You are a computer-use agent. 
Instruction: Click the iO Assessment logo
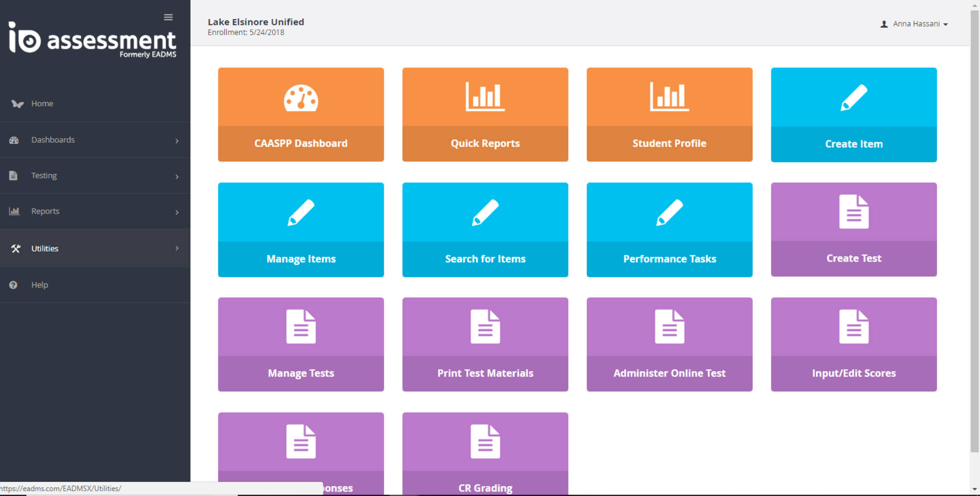point(92,40)
